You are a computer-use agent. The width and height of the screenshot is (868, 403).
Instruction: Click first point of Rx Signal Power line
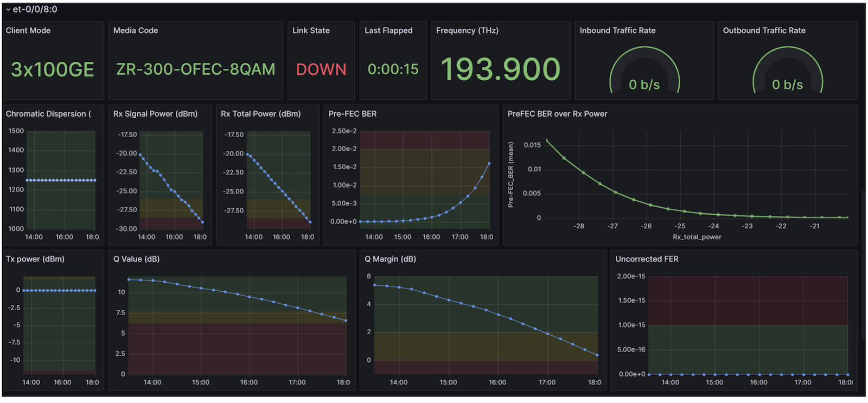[x=141, y=155]
